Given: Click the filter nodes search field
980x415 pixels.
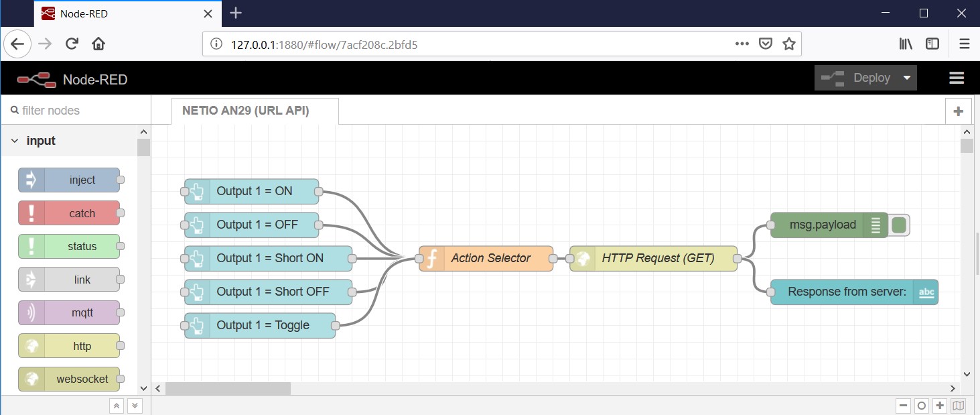Looking at the screenshot, I should [67, 109].
